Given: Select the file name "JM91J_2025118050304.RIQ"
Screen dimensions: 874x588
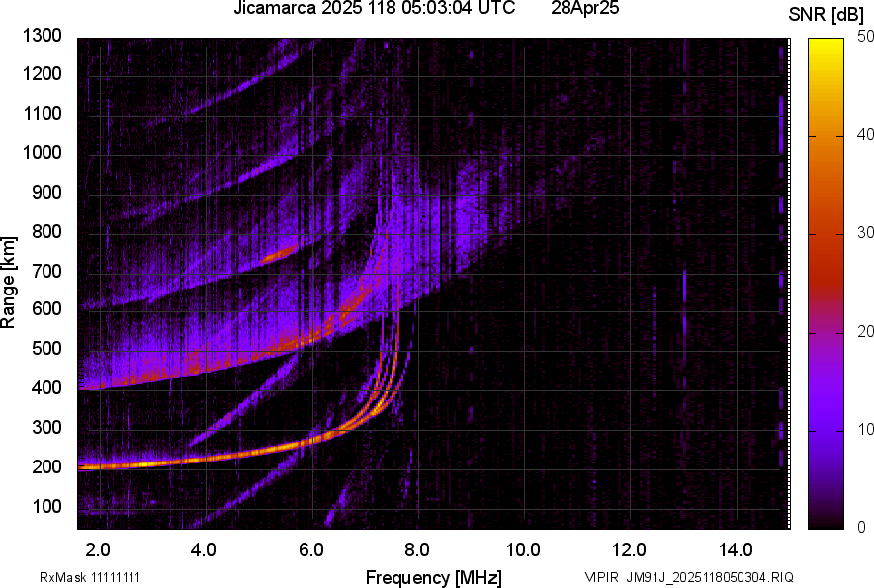Looking at the screenshot, I should (x=710, y=577).
